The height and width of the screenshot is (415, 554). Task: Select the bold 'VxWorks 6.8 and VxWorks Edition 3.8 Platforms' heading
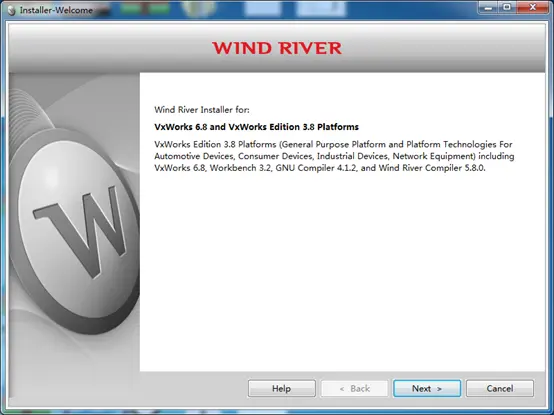257,127
